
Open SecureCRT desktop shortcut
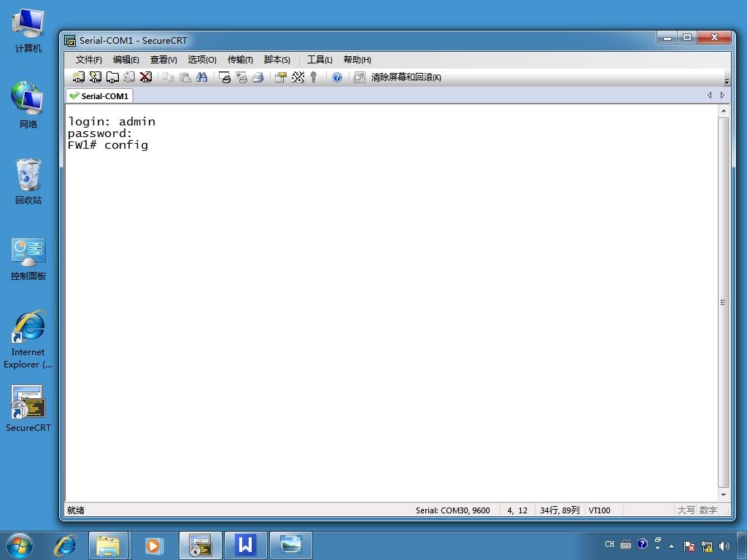click(x=28, y=408)
